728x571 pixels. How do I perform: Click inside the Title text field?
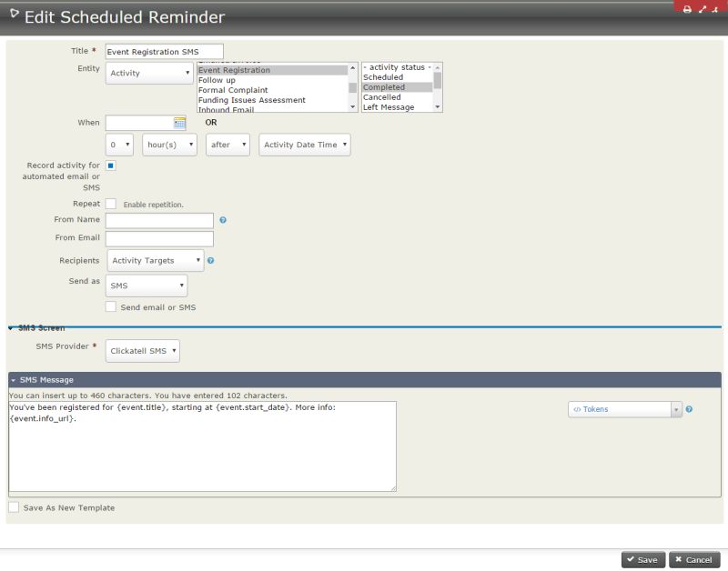pos(164,52)
